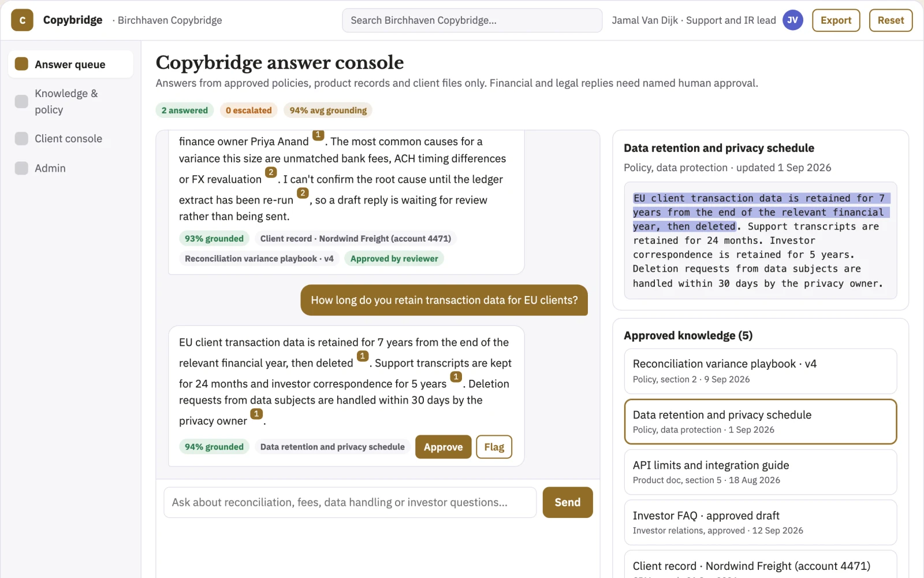
Task: Focus the Search Birchhaven Copybridge field
Action: (472, 20)
